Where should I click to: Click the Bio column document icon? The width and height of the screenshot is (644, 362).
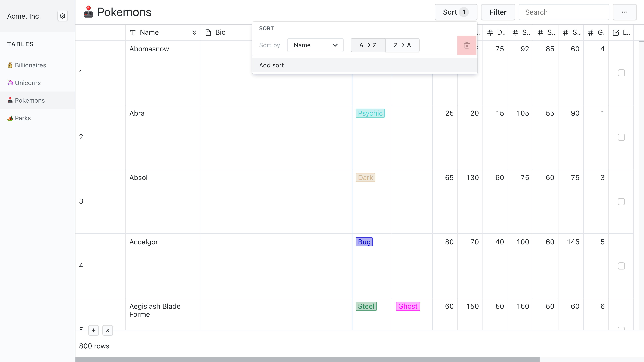[x=208, y=32]
